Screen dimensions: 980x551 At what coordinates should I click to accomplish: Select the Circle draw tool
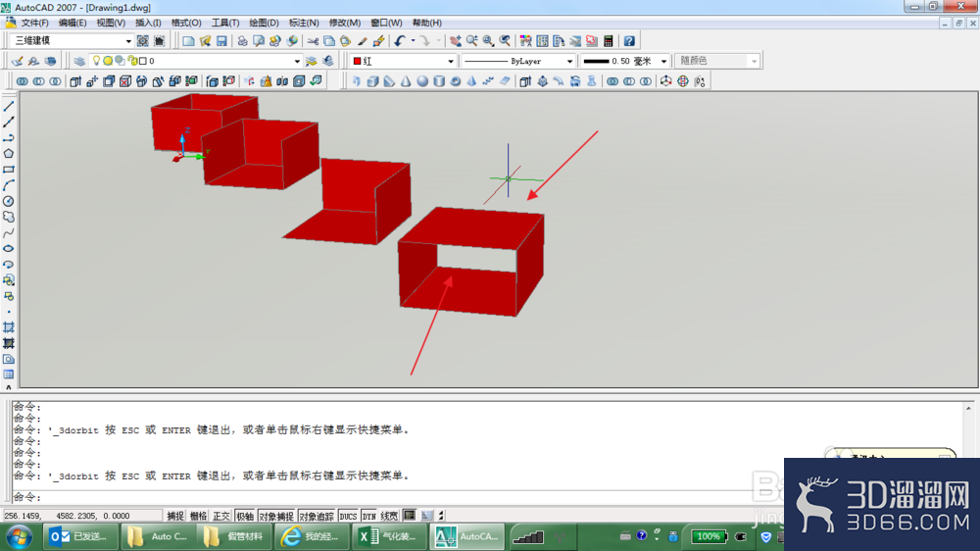click(x=9, y=201)
